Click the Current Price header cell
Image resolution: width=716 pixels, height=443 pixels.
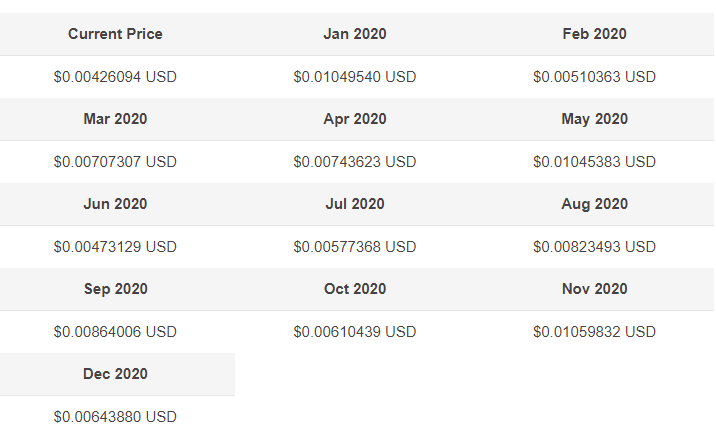click(x=115, y=34)
